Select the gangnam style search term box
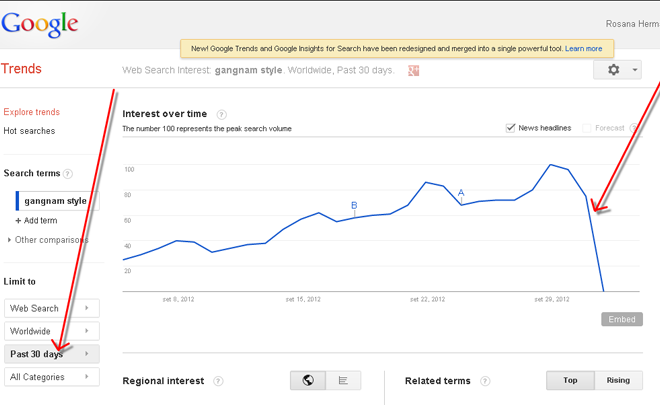Viewport: 660px width, 405px height. coord(58,201)
